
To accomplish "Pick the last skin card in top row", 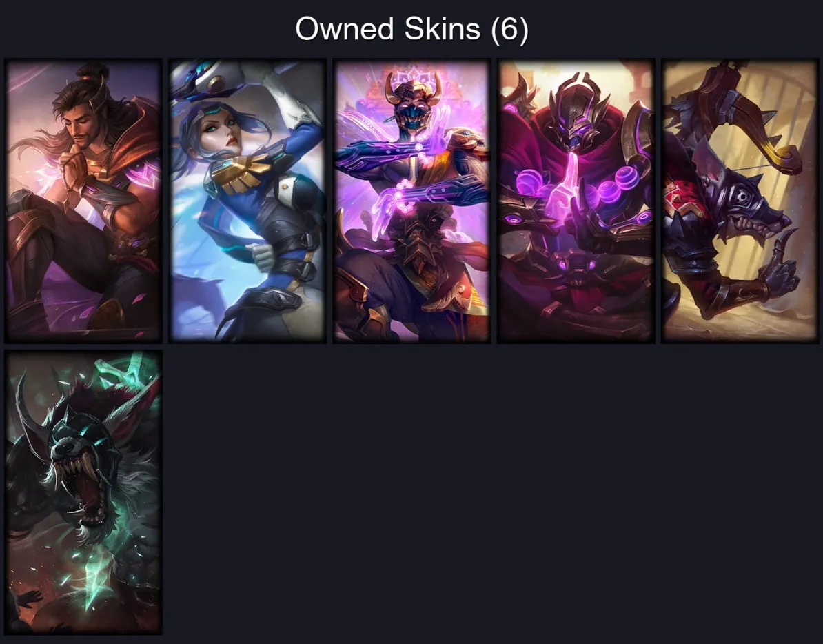I will (740, 201).
